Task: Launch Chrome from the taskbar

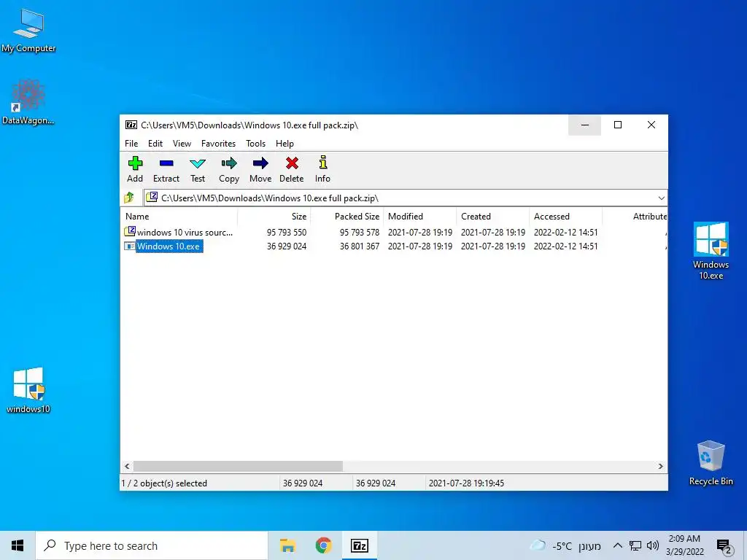Action: (x=323, y=545)
